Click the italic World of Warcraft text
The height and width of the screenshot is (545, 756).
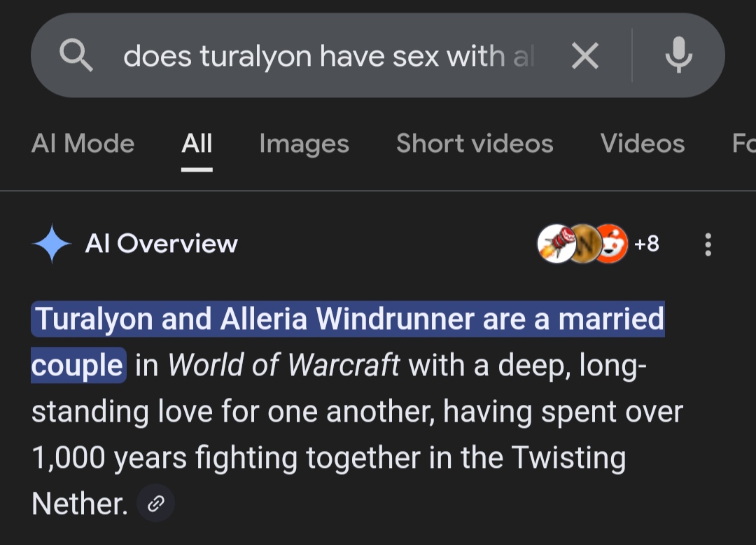283,365
